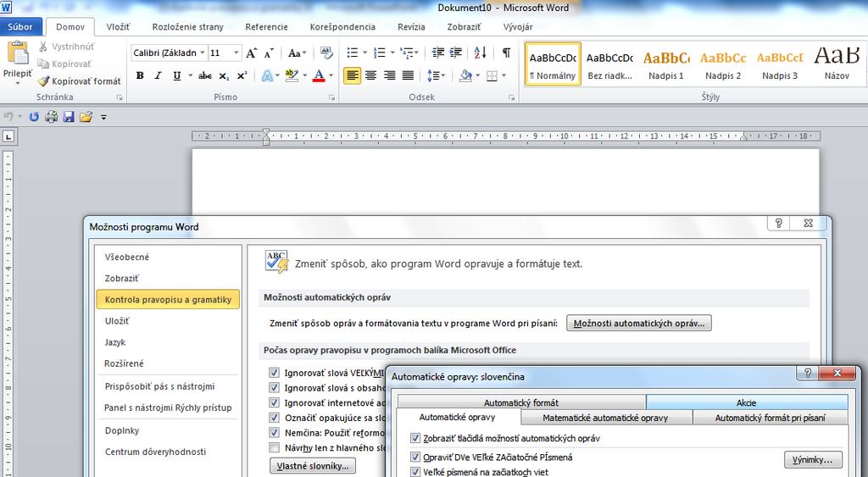The image size is (868, 477).
Task: Print via Quick Access printer icon
Action: 52,117
